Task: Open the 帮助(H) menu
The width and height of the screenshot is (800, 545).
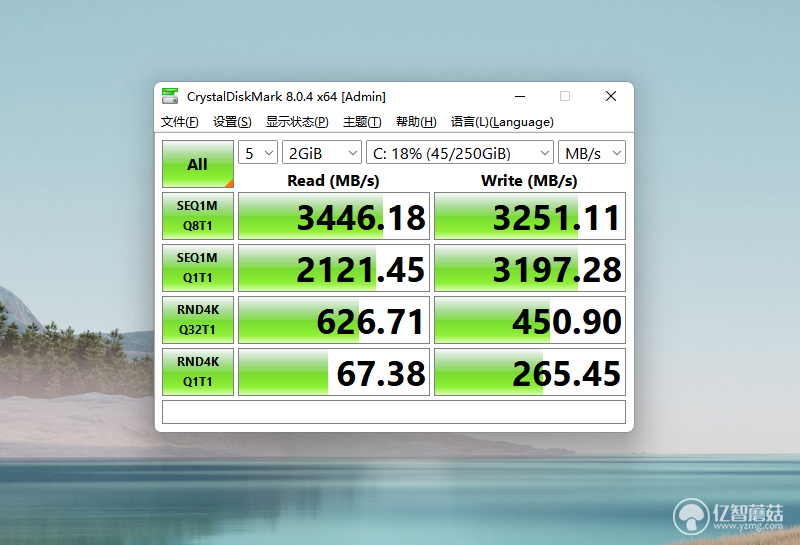Action: 416,122
